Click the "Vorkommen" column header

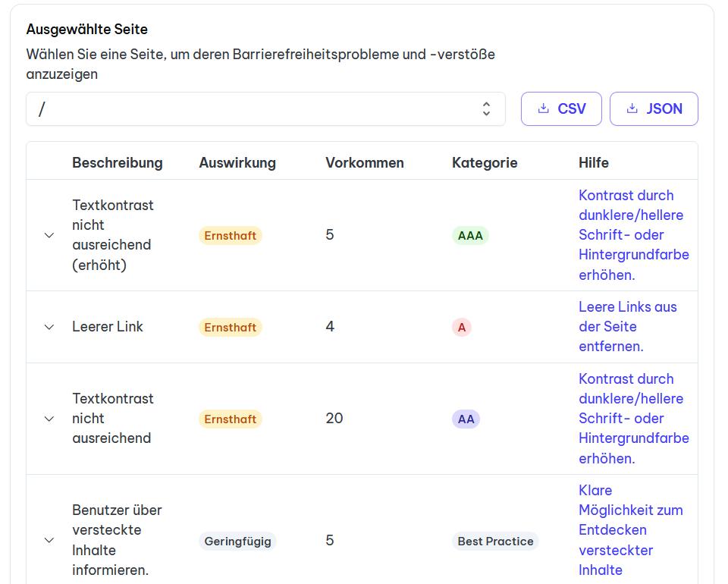365,162
